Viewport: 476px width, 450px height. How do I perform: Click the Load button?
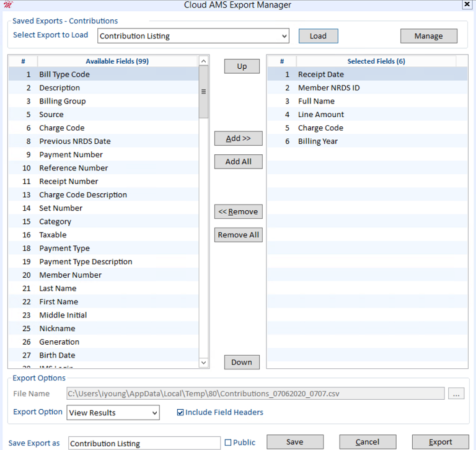click(318, 36)
